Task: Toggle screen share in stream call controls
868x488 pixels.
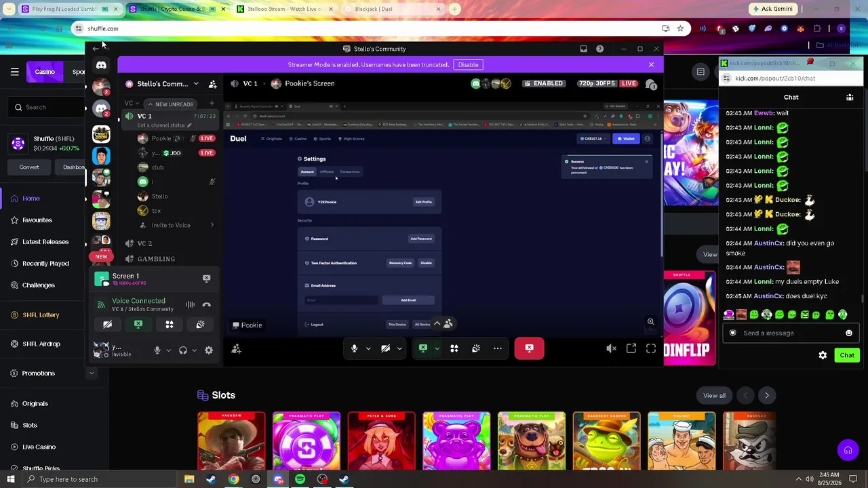Action: [x=423, y=348]
